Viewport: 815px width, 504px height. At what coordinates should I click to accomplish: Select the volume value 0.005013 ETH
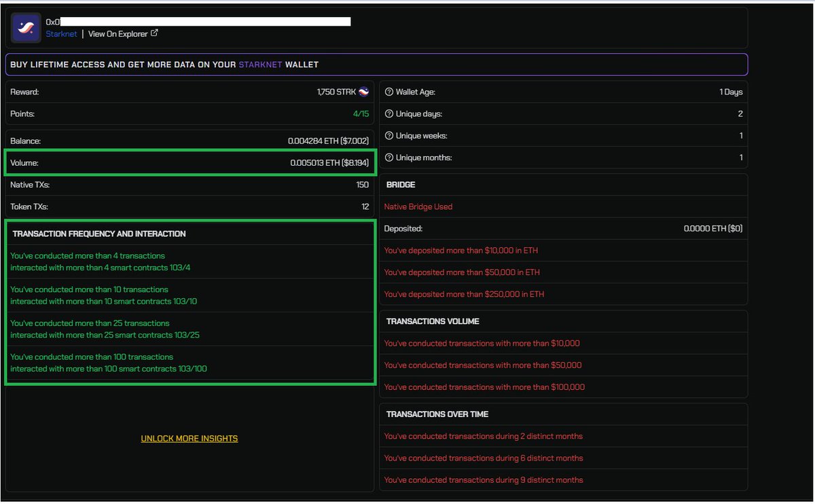329,163
